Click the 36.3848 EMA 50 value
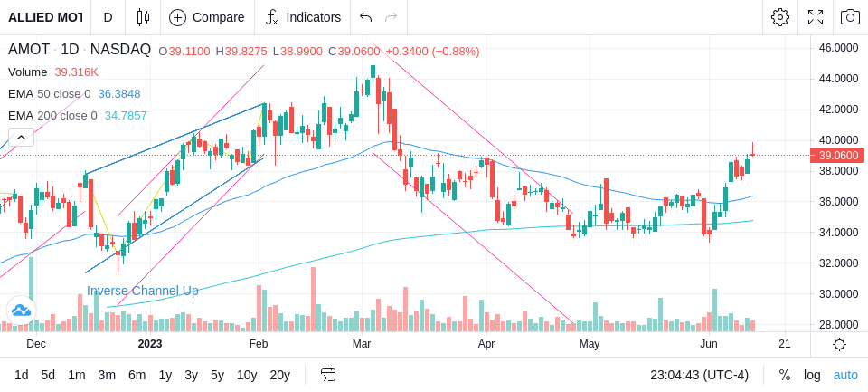868x392 pixels. (119, 94)
